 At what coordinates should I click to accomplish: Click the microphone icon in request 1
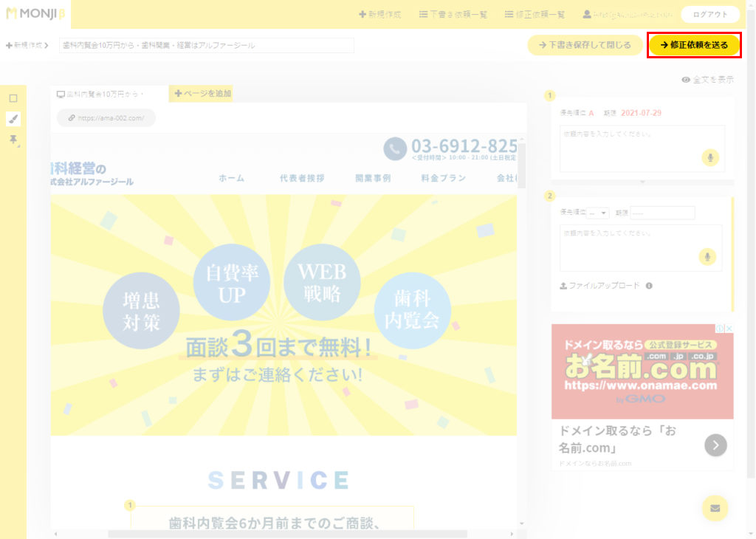click(x=709, y=157)
